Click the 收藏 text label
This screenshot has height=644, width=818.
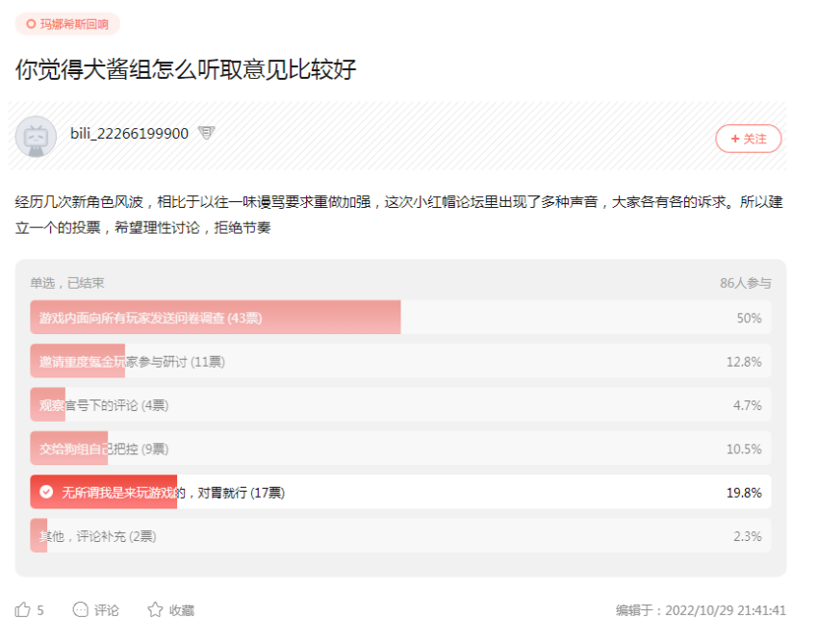pos(182,610)
